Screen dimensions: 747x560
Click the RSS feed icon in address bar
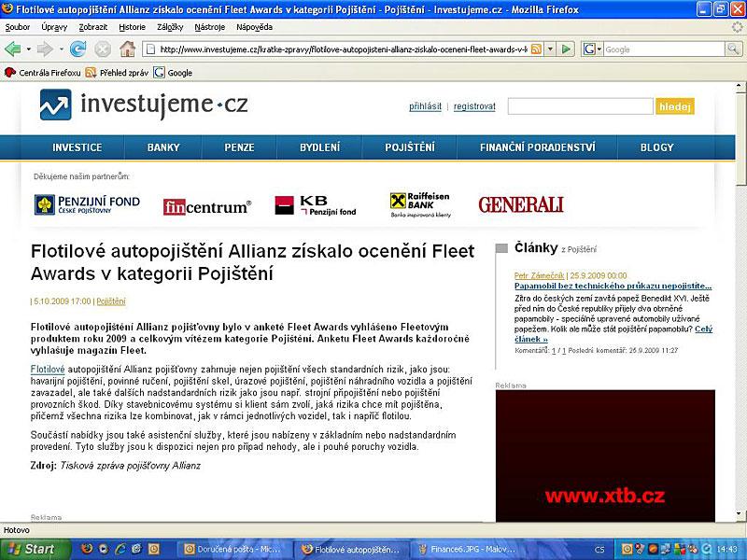click(x=536, y=49)
